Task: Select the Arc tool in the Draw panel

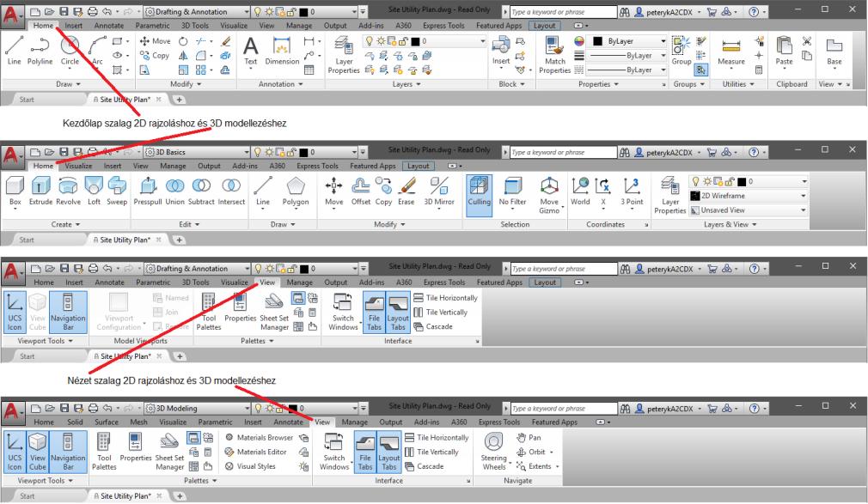Action: [x=97, y=51]
